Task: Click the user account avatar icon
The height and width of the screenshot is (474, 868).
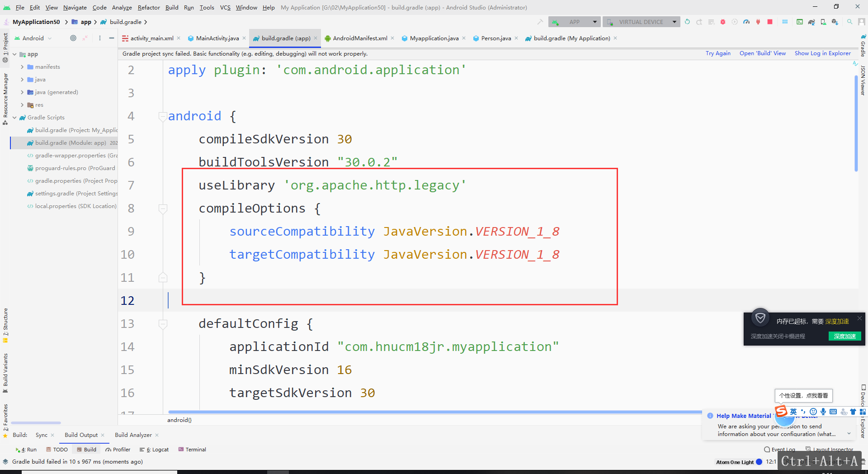Action: [x=862, y=22]
